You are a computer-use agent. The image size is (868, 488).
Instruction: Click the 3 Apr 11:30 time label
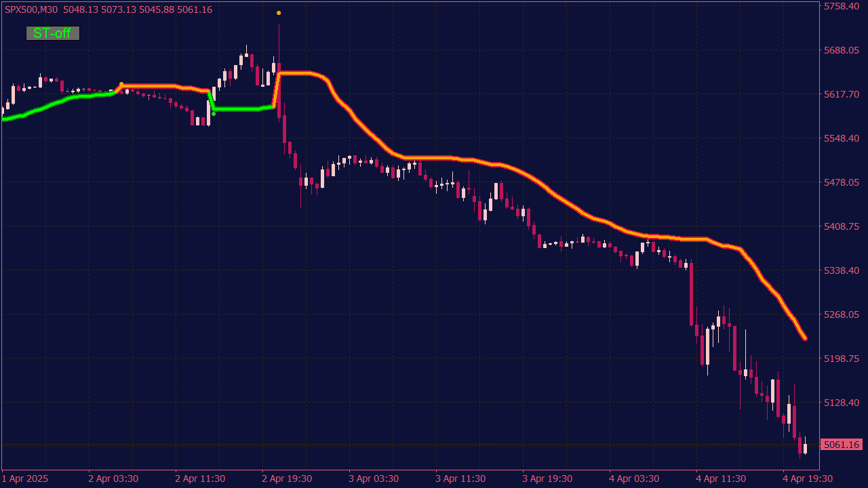(x=460, y=479)
